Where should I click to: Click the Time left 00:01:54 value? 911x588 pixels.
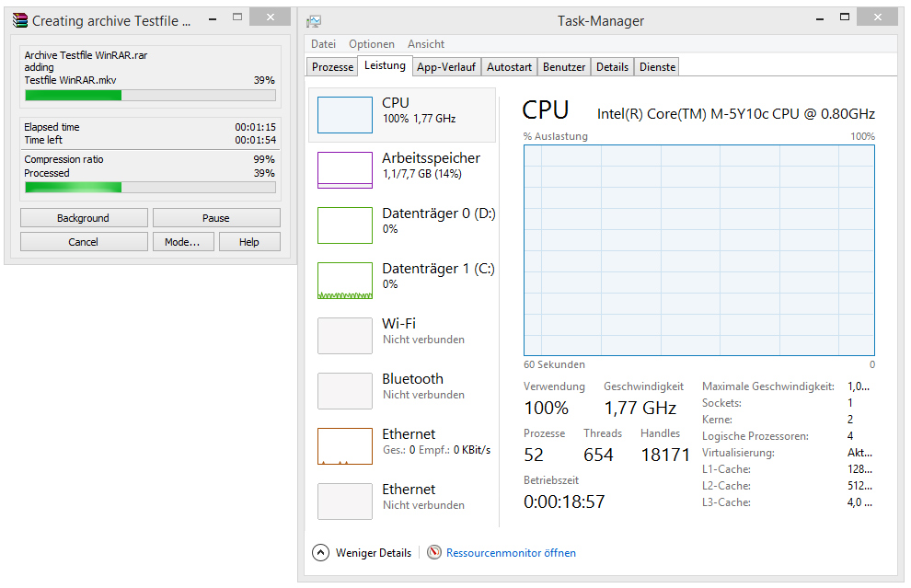coord(255,140)
